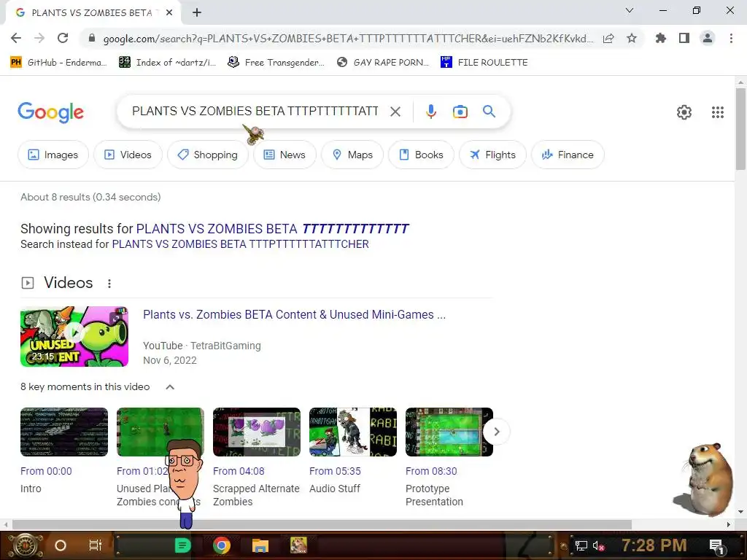Switch to News results

click(285, 155)
